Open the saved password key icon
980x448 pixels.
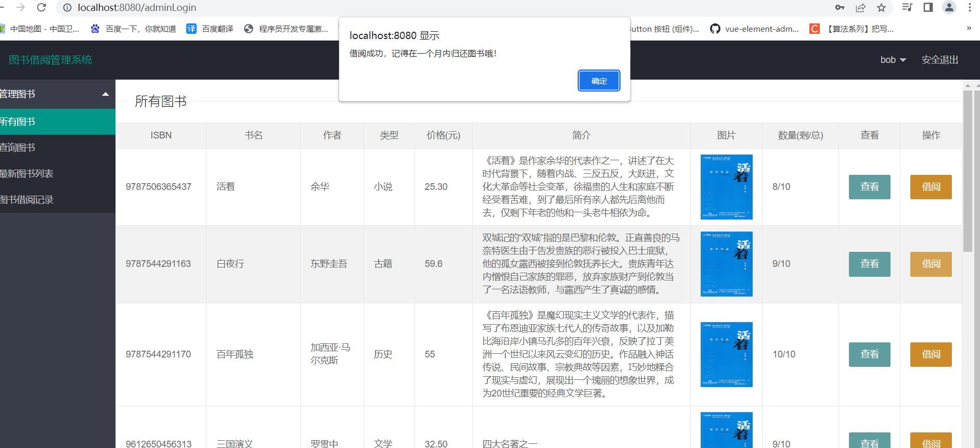[x=840, y=7]
